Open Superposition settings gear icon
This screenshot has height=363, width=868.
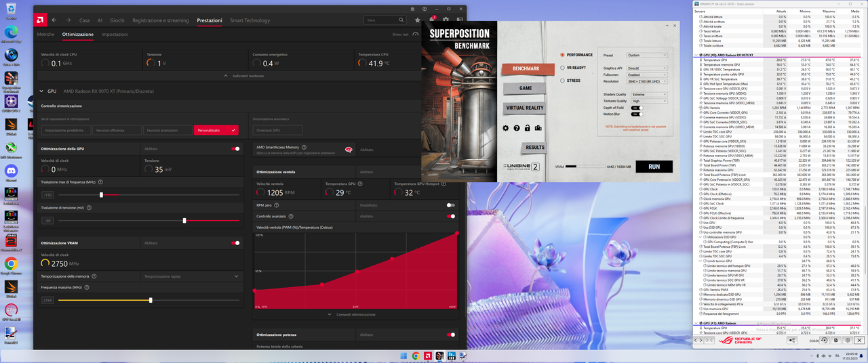[506, 128]
